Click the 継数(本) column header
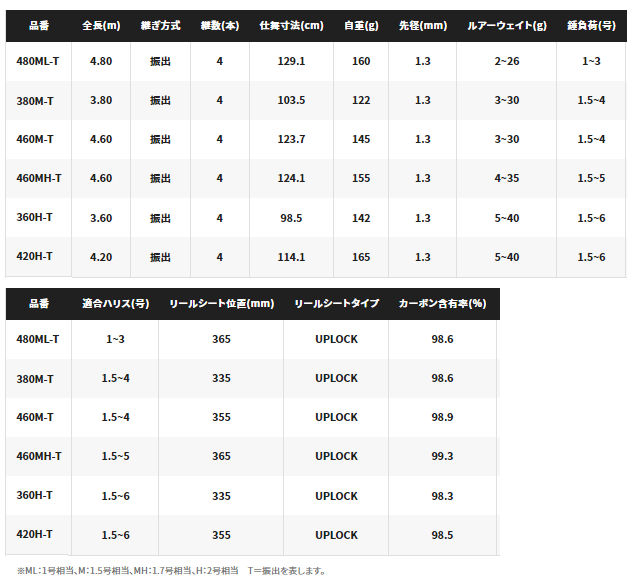The image size is (630, 585). pyautogui.click(x=220, y=26)
